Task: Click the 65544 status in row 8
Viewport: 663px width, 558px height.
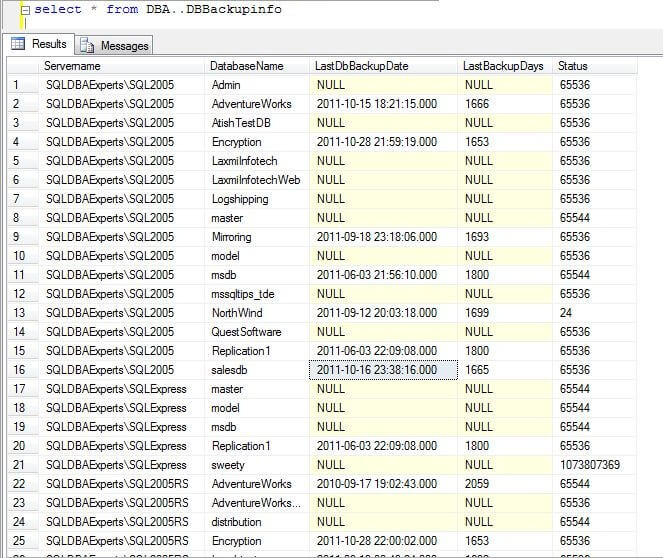Action: pos(595,218)
